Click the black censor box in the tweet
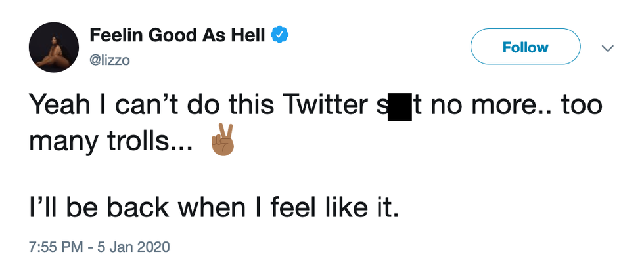644x267 pixels. click(400, 106)
